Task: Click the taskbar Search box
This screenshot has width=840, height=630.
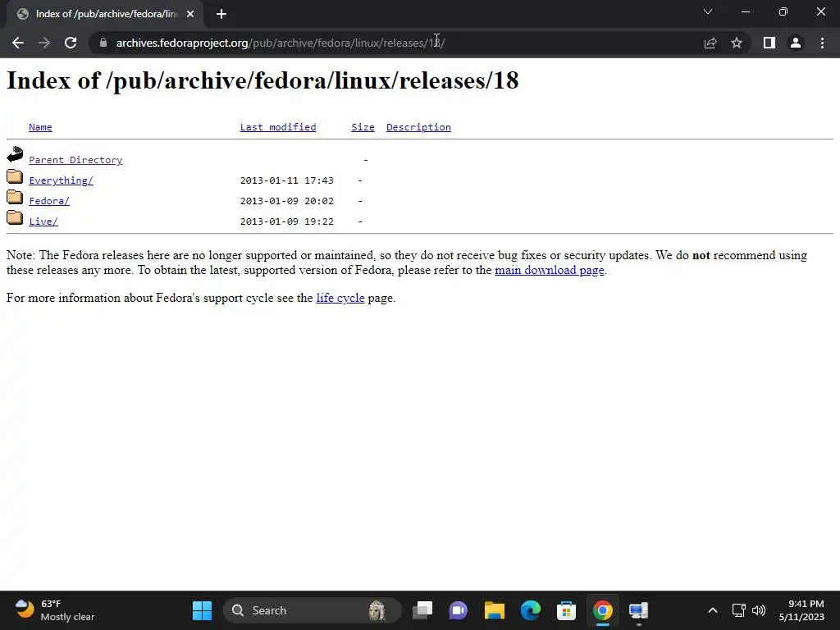Action: (x=312, y=610)
